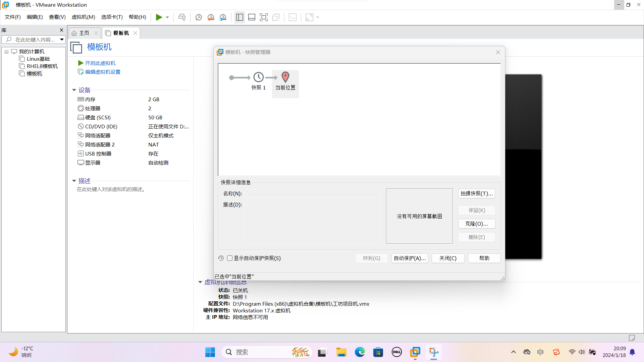Viewport: 644px width, 362px height.
Task: Open the 帮助(H) menu
Action: click(x=138, y=17)
